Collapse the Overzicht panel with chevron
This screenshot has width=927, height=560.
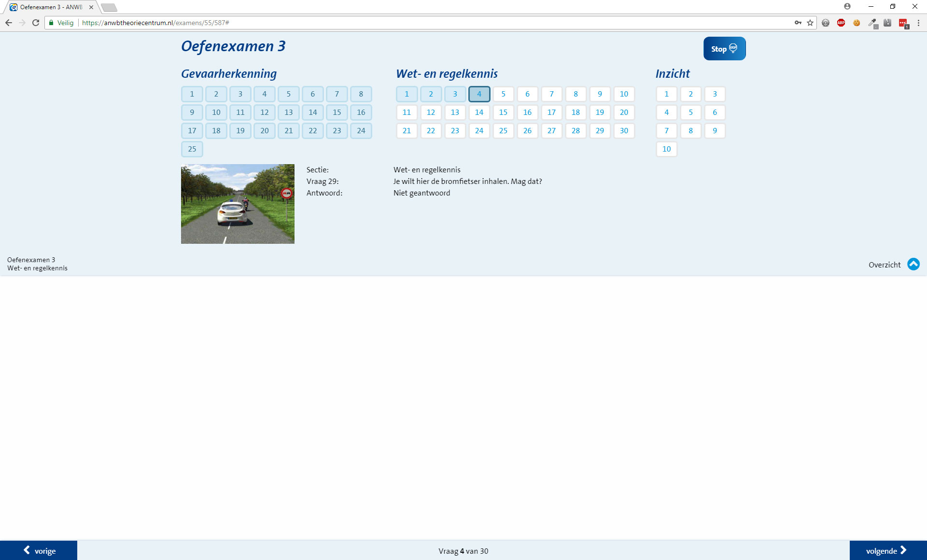tap(913, 264)
